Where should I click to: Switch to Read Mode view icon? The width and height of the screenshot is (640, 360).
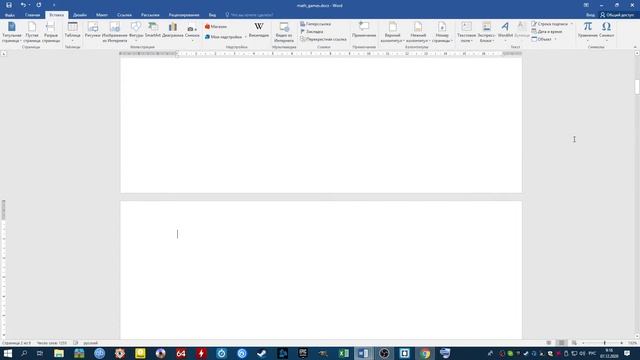coord(549,343)
